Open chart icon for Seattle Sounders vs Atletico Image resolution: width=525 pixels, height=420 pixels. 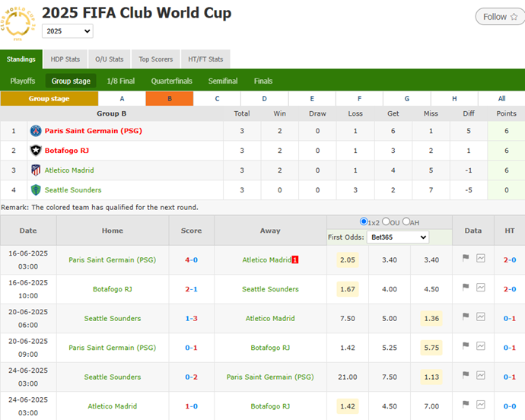(x=480, y=317)
